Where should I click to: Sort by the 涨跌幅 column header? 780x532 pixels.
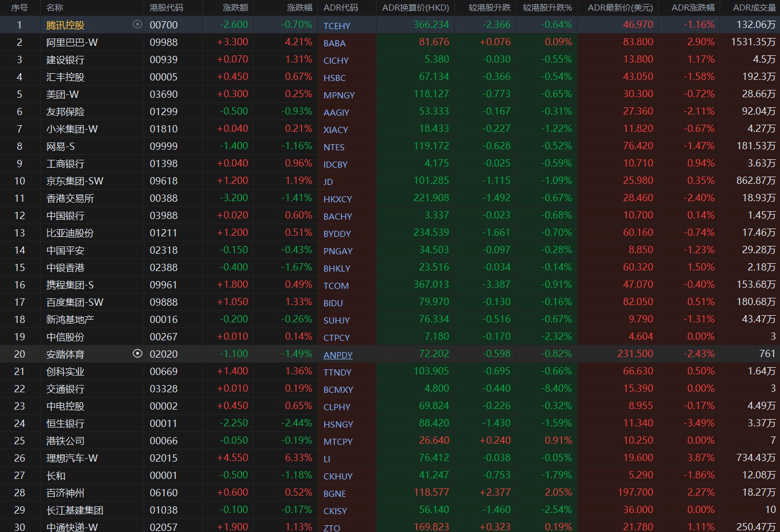tap(299, 8)
